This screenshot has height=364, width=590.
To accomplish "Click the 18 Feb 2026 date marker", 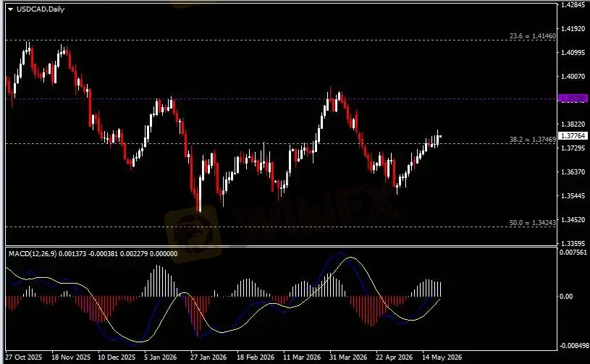I will (x=256, y=357).
